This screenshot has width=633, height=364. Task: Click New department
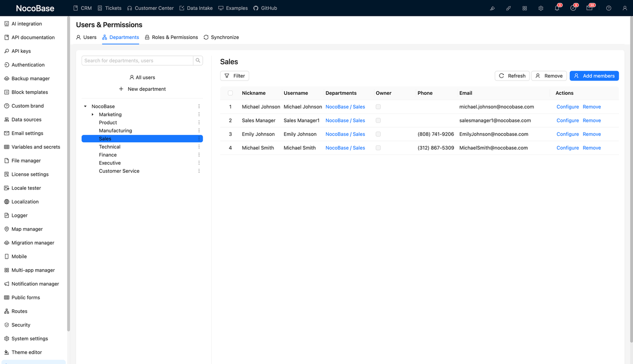(x=142, y=89)
